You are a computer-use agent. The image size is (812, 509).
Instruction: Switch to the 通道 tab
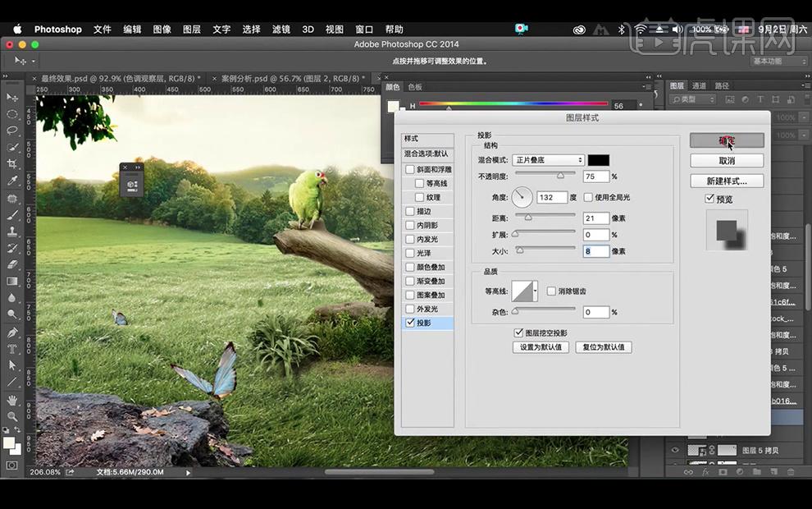point(699,85)
